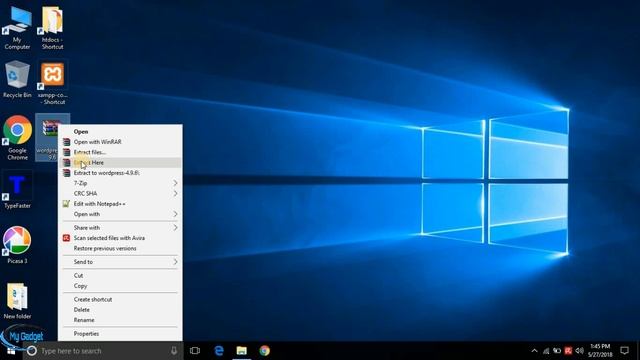This screenshot has height=360, width=640.
Task: Select the Recycle Bin icon
Action: 17,80
